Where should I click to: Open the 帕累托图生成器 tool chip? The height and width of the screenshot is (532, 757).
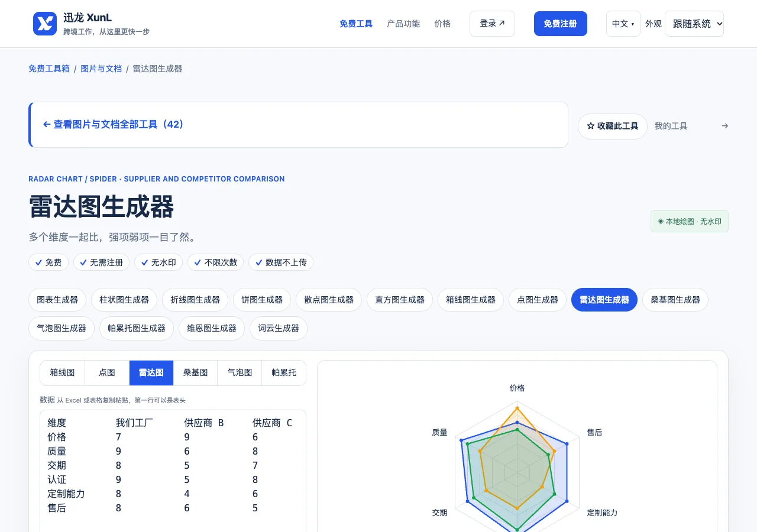[x=137, y=328]
